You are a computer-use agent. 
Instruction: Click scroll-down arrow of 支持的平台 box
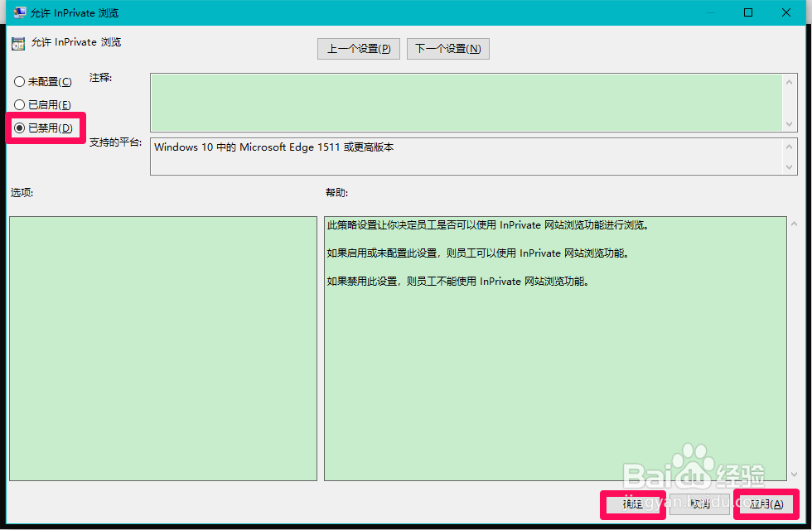(789, 167)
